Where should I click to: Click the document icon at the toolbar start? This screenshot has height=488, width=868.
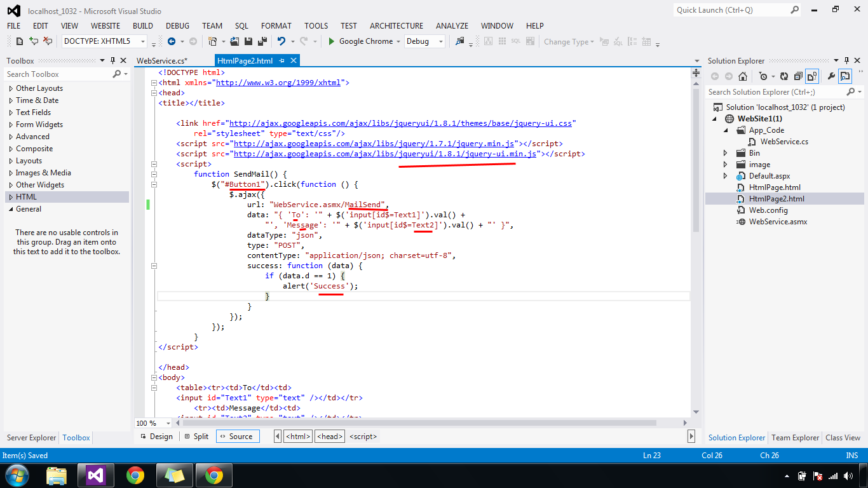point(20,41)
